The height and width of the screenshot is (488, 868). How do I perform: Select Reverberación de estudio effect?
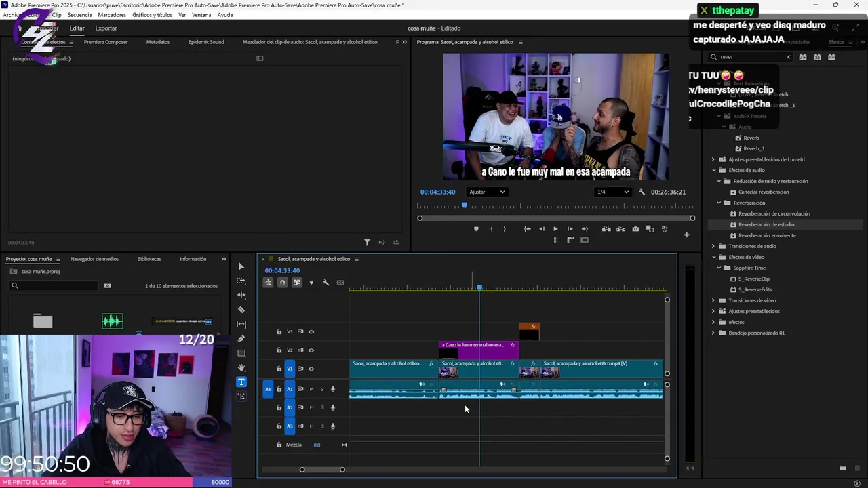click(766, 224)
